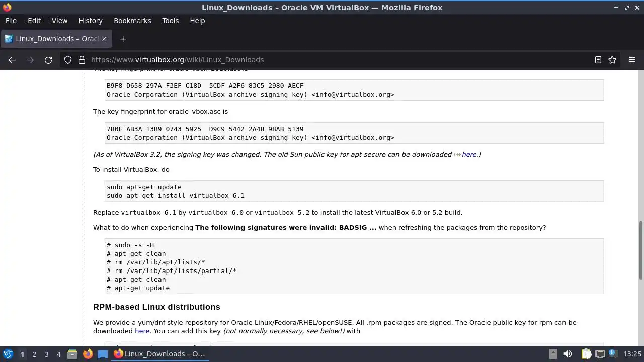Open a new tab with plus button
The image size is (644, 362).
(x=123, y=39)
